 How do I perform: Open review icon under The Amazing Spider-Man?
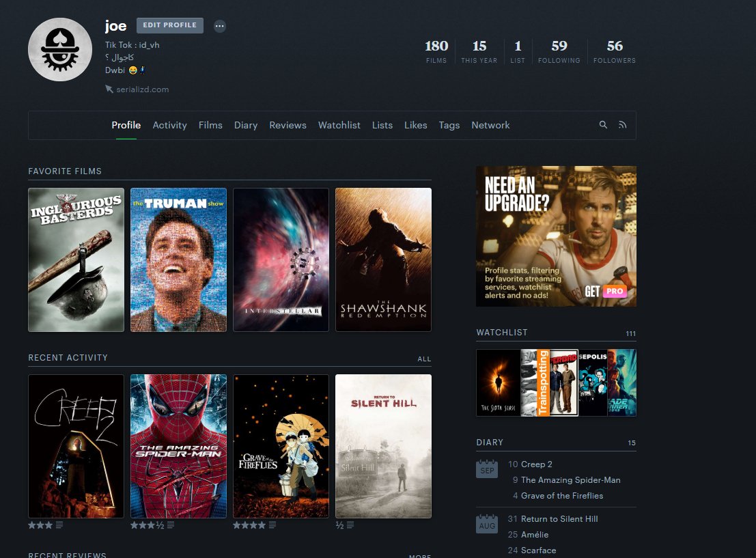point(171,525)
